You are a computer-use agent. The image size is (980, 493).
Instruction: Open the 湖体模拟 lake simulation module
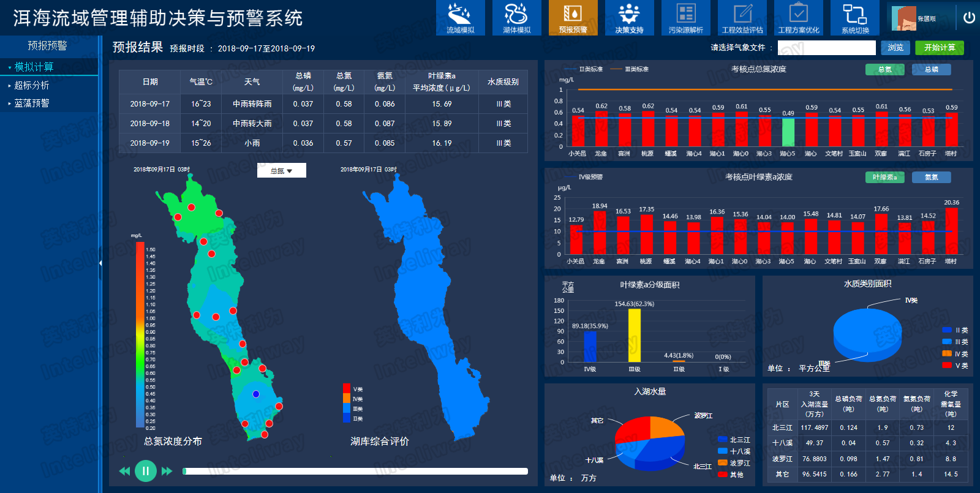(516, 18)
